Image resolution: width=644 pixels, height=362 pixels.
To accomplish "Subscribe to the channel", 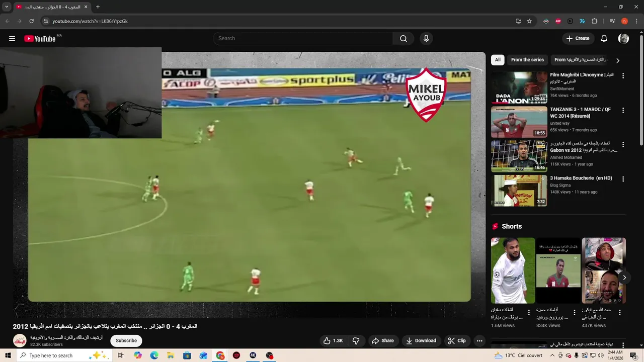I will 126,341.
